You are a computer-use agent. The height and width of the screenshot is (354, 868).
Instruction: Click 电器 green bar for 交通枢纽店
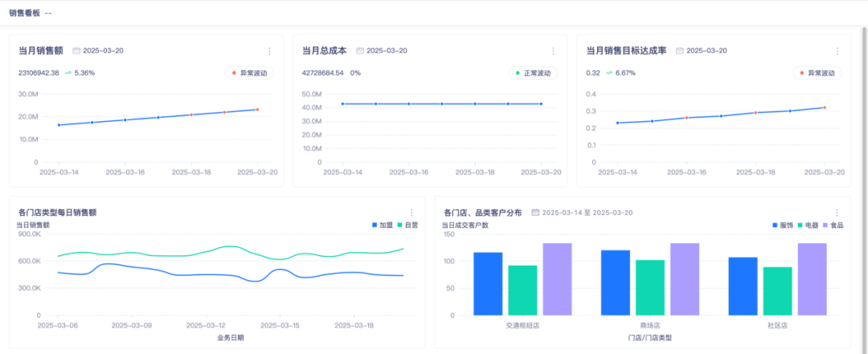coord(523,291)
